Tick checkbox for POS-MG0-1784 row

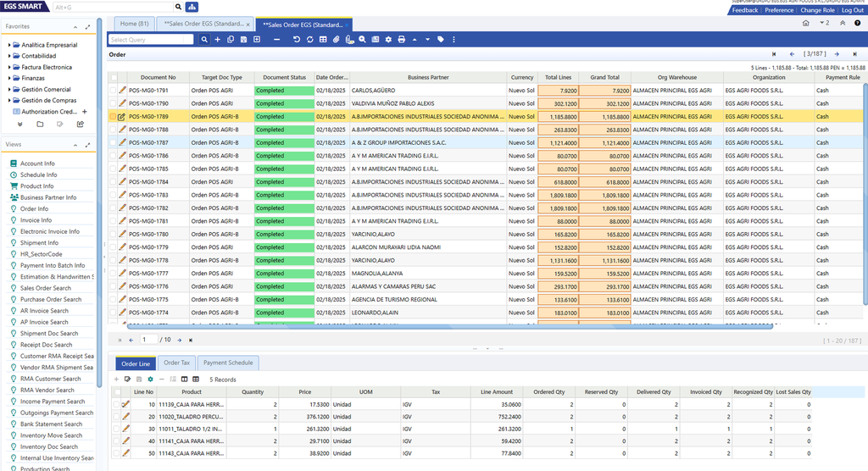113,181
